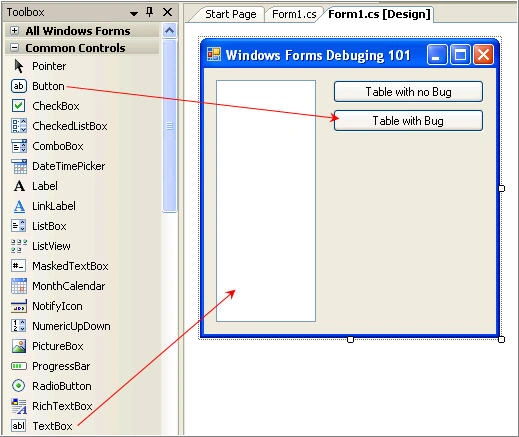
Task: Select the Form1.cs [Design] tab
Action: [x=379, y=14]
